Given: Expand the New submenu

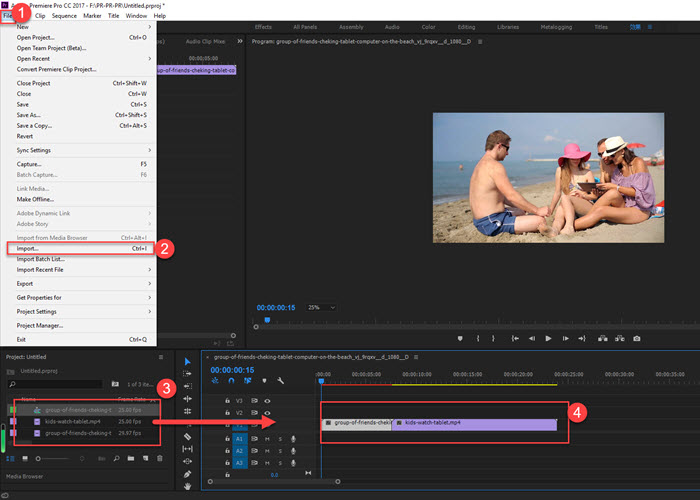Looking at the screenshot, I should 80,27.
